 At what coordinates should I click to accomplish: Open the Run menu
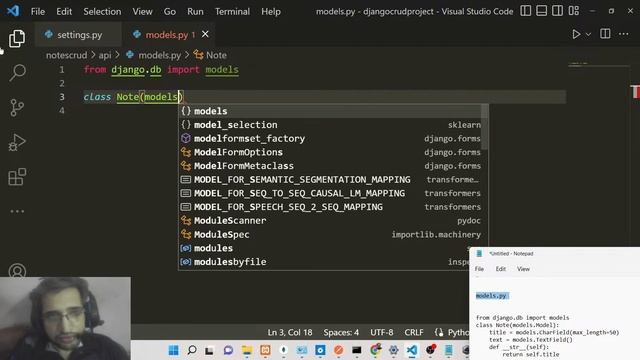pos(195,11)
